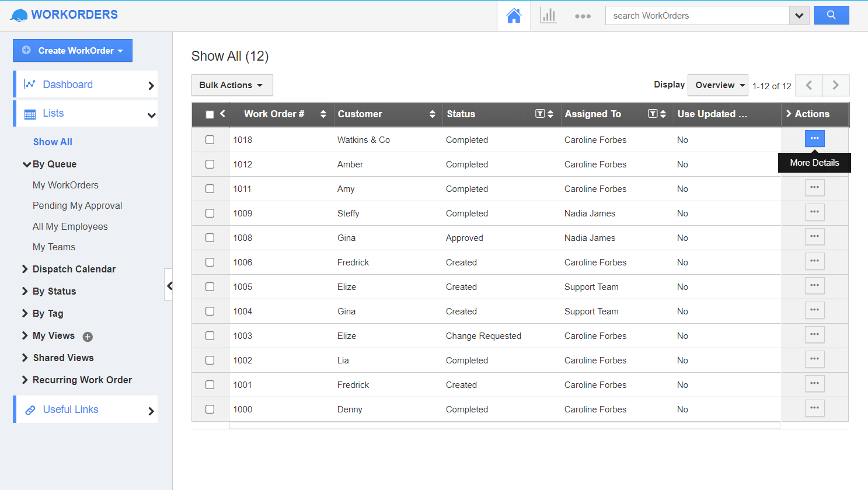
Task: Open the filter icon on the Status column
Action: coord(539,114)
